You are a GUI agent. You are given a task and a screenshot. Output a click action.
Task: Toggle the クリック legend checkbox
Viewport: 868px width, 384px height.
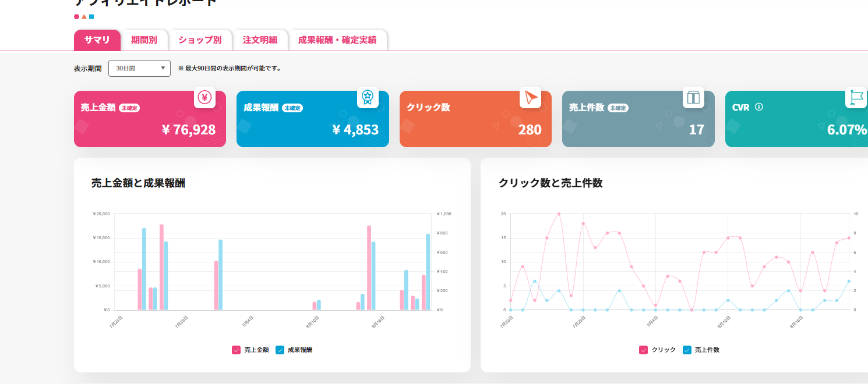point(643,350)
